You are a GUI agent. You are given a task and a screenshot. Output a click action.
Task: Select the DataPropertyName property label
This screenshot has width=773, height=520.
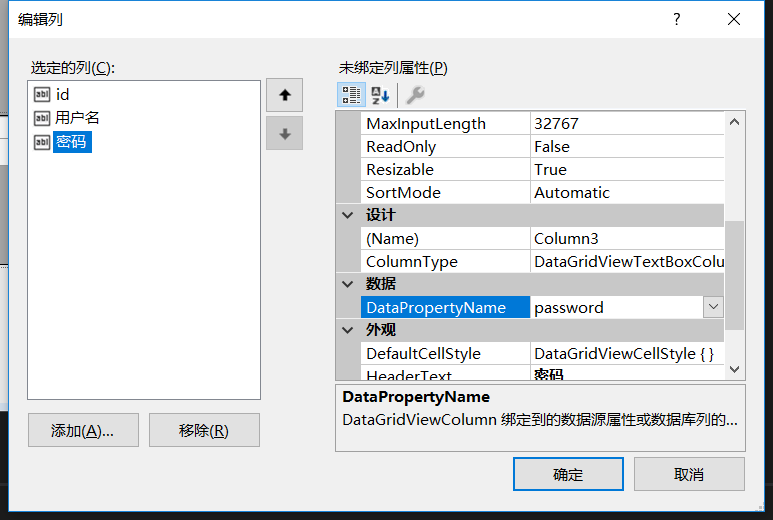pos(446,307)
